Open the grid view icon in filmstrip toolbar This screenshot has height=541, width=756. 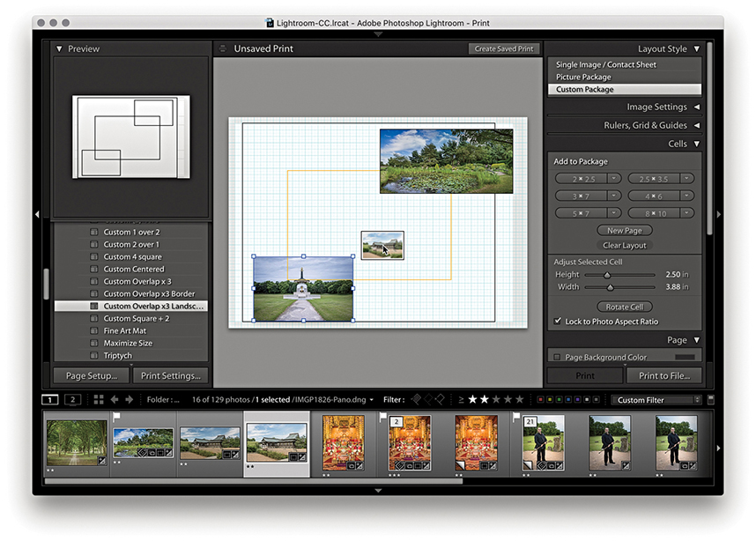[x=99, y=400]
